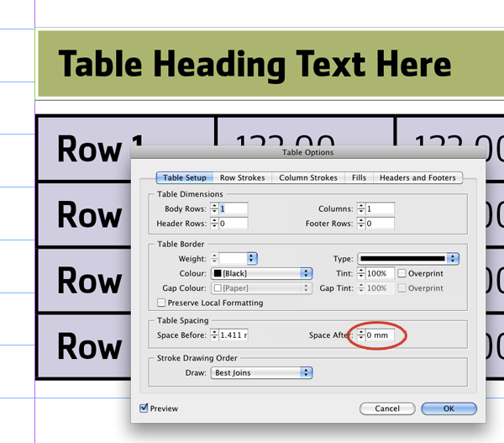Image resolution: width=504 pixels, height=443 pixels.
Task: Click the Body Rows input field
Action: tap(234, 208)
